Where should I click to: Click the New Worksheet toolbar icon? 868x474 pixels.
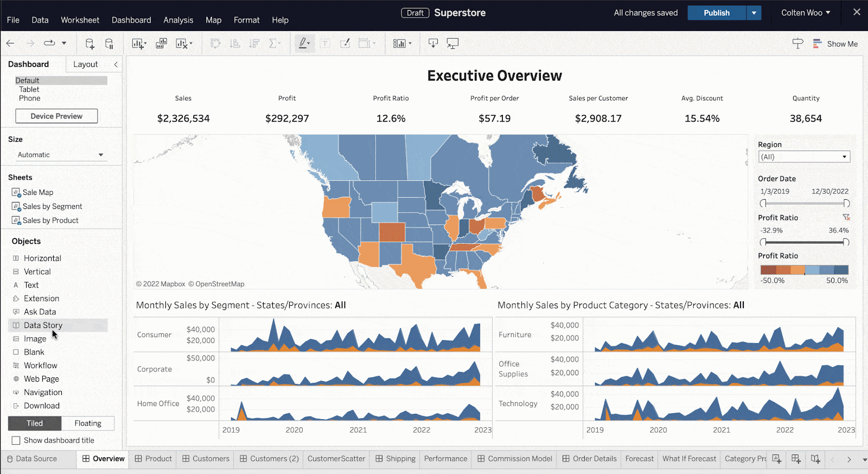click(x=139, y=43)
